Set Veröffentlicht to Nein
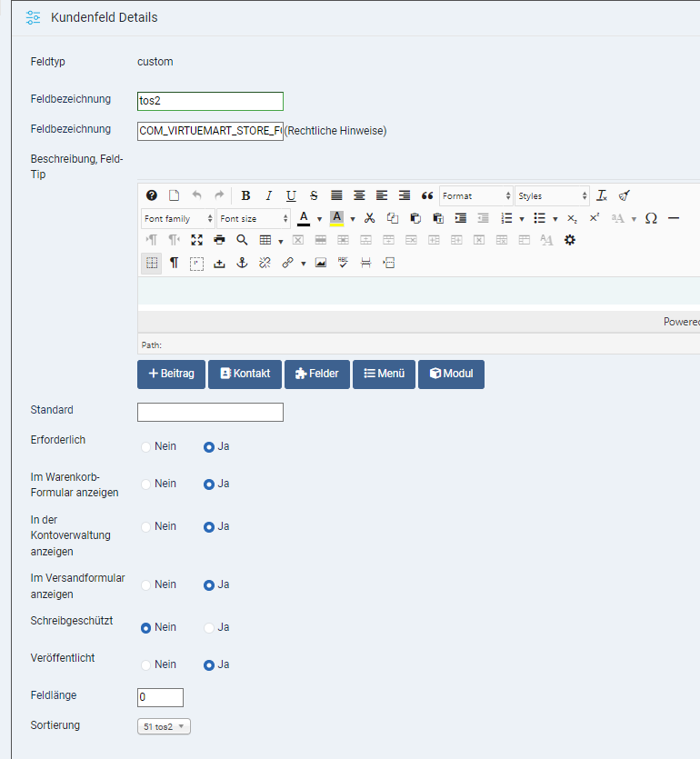This screenshot has width=700, height=759. pos(146,665)
